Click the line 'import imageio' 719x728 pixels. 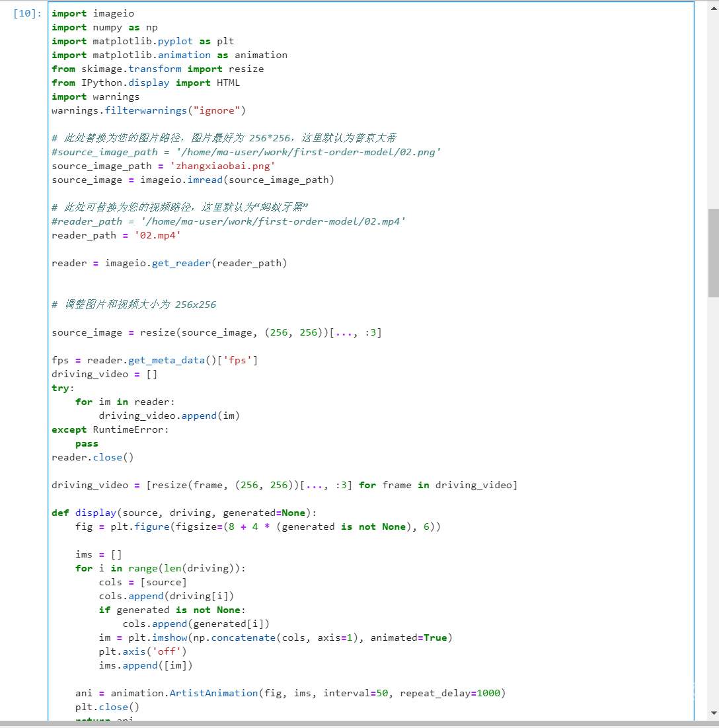click(93, 13)
